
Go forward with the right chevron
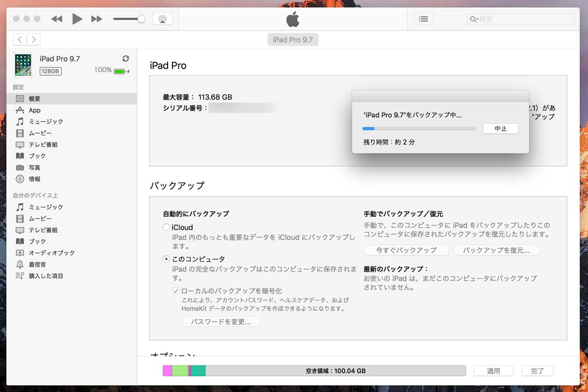point(34,40)
